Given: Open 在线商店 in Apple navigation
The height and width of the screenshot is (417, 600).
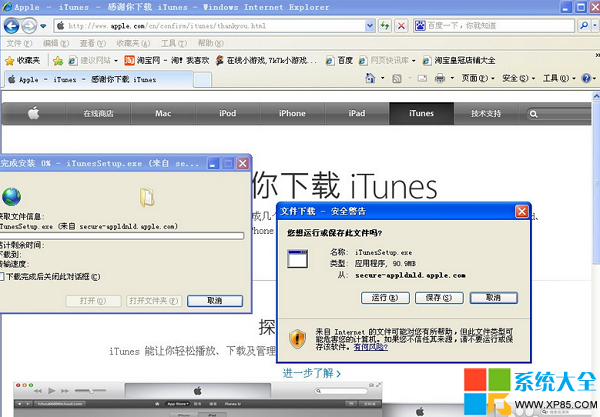Looking at the screenshot, I should (x=98, y=113).
